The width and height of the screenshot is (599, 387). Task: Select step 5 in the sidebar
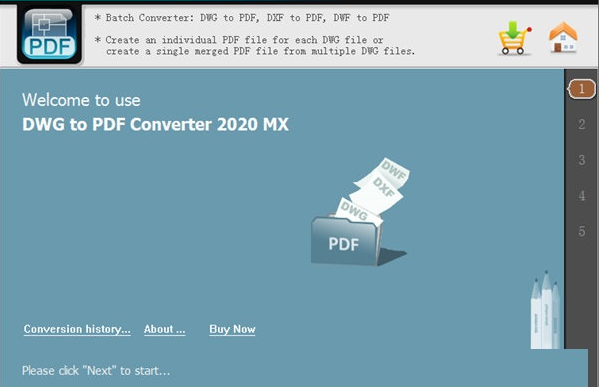[x=581, y=231]
